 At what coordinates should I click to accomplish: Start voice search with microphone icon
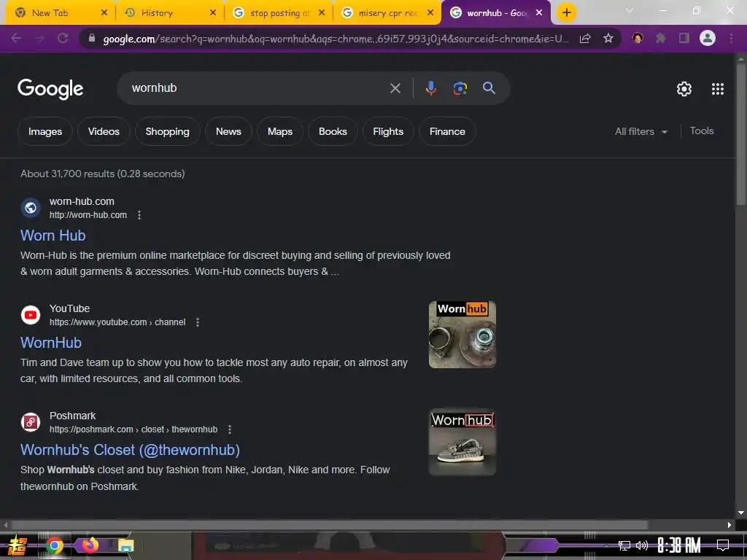click(430, 88)
